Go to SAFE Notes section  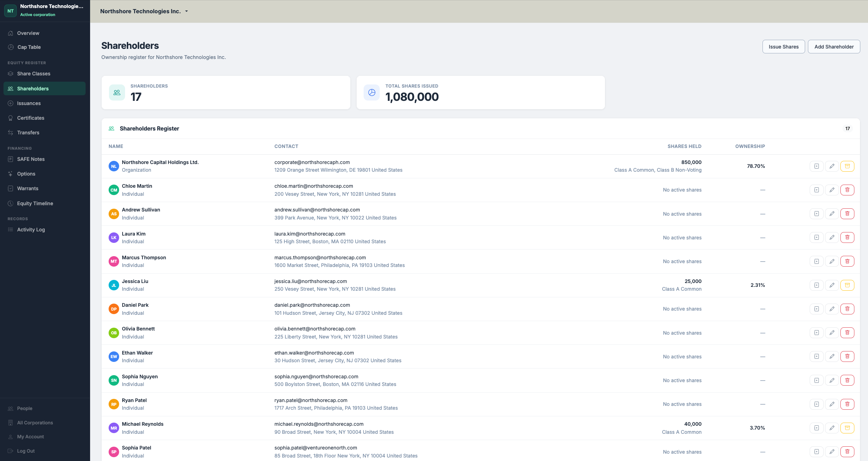coord(31,159)
